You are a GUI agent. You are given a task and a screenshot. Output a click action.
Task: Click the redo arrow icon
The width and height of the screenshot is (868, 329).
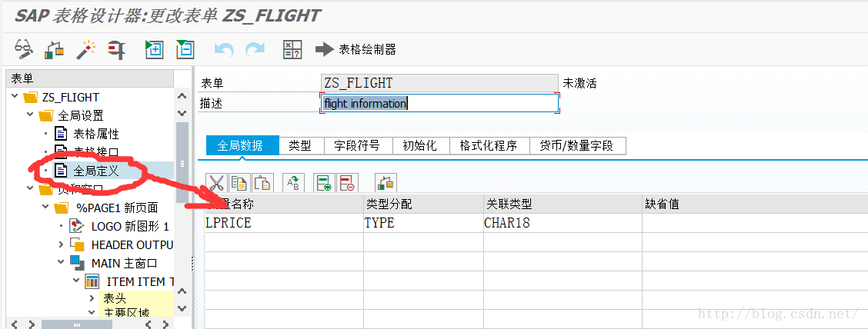coord(255,50)
